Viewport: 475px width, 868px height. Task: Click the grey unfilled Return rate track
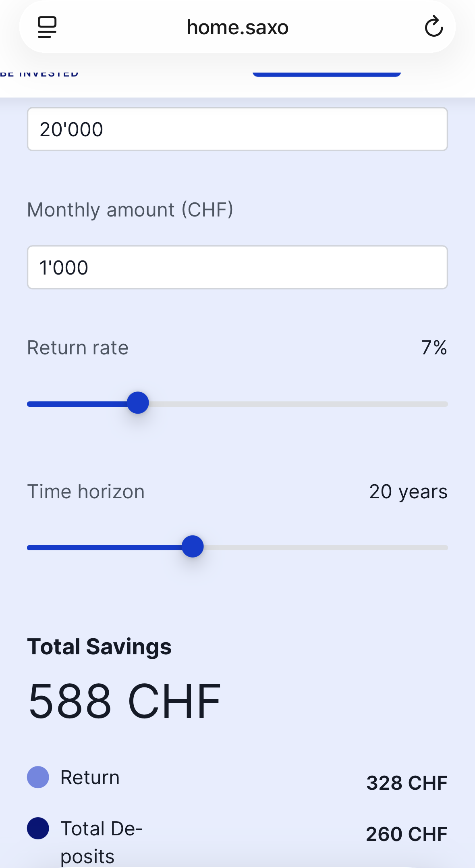(x=298, y=404)
